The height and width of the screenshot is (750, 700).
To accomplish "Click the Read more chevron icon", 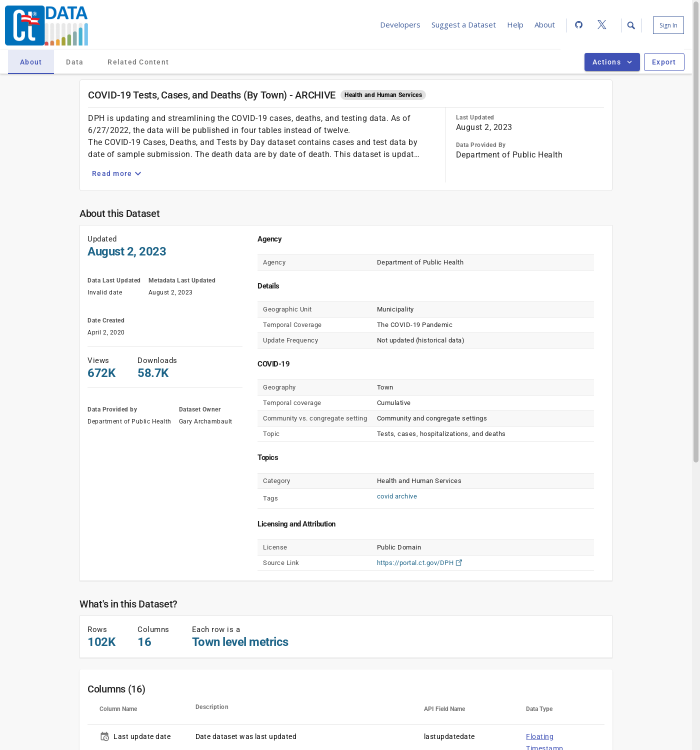I will (x=138, y=173).
